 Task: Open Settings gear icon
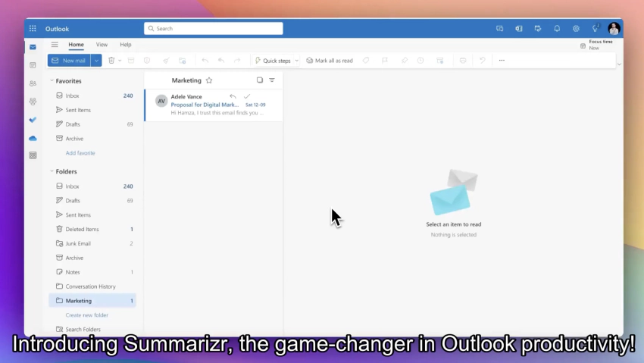pos(577,29)
